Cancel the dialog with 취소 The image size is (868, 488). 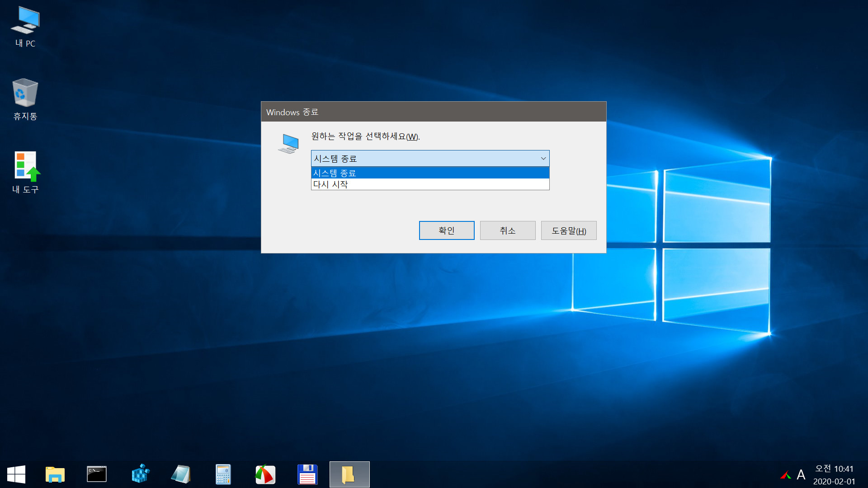pyautogui.click(x=508, y=230)
